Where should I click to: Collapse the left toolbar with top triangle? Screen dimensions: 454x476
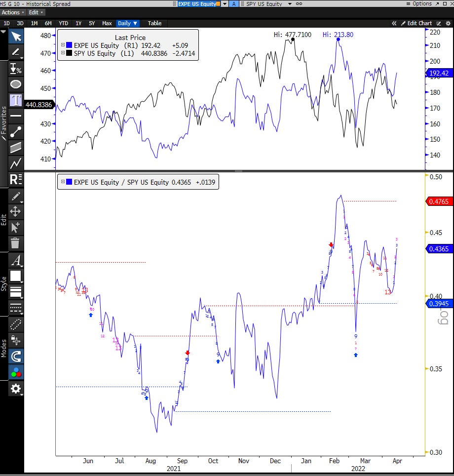[3, 32]
